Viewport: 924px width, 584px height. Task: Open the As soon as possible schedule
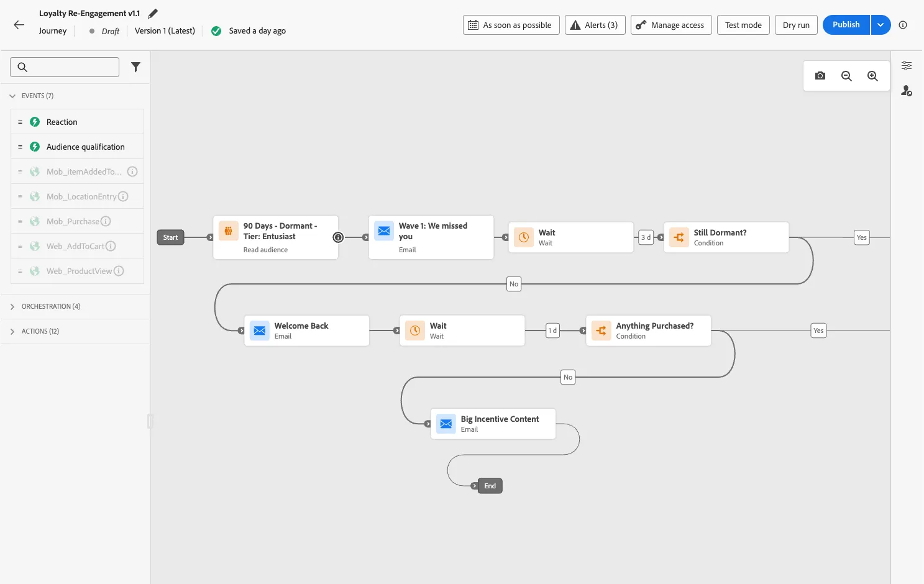click(511, 25)
